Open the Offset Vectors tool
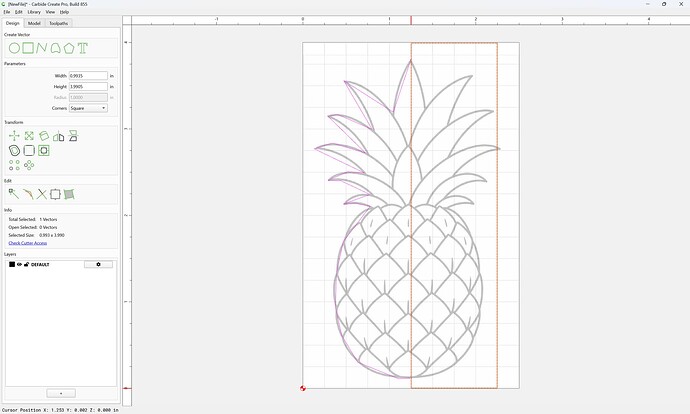Viewport: 690px width, 414px height. [x=14, y=150]
